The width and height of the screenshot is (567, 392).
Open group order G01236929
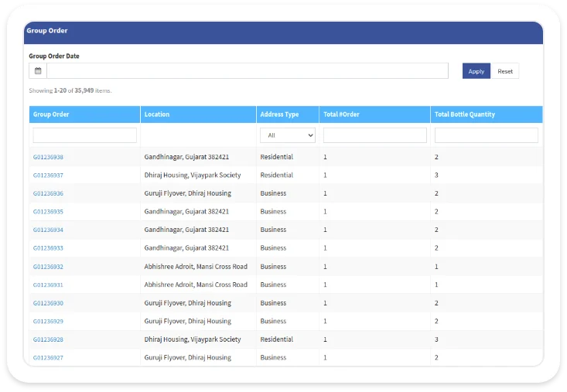(x=48, y=321)
